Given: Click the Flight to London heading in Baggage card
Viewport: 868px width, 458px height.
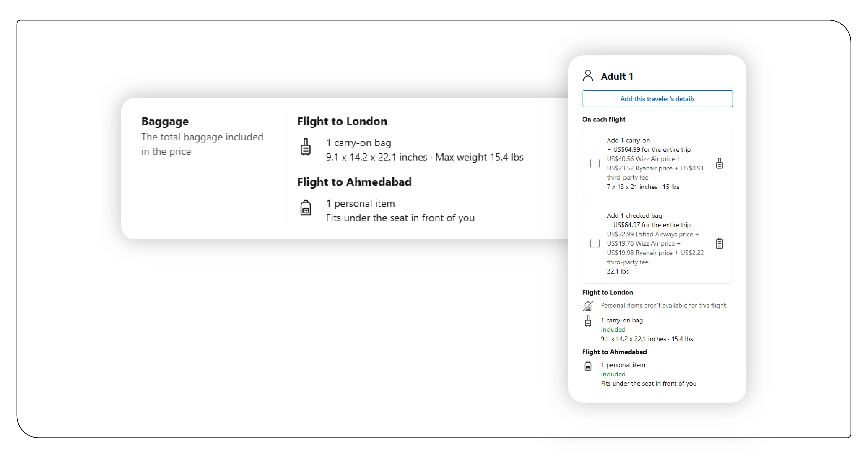Looking at the screenshot, I should (342, 121).
